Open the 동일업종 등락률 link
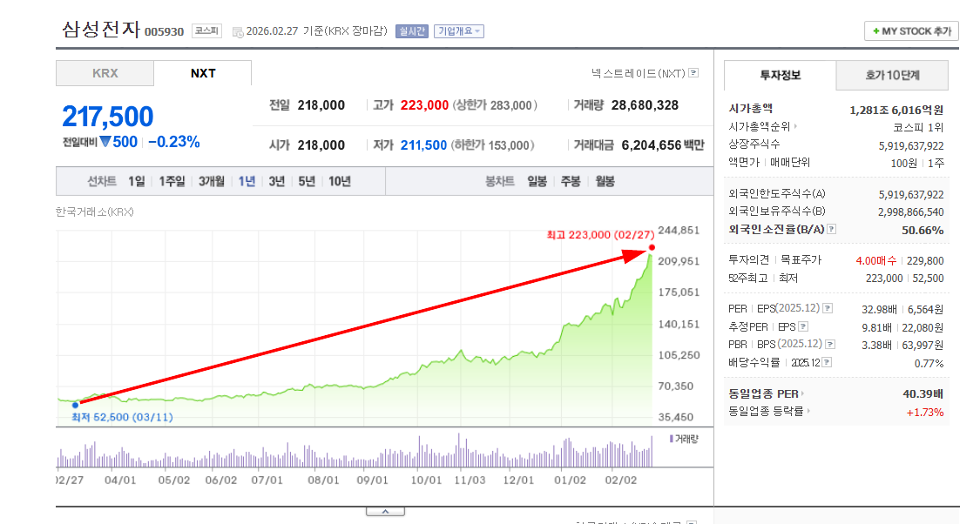The image size is (980, 524). [768, 411]
